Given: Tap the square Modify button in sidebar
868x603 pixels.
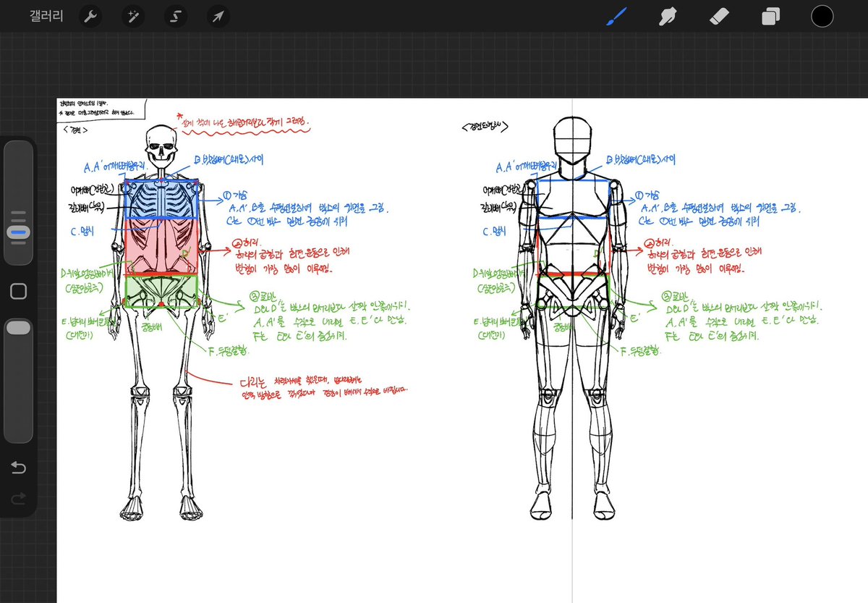Looking at the screenshot, I should 19,291.
